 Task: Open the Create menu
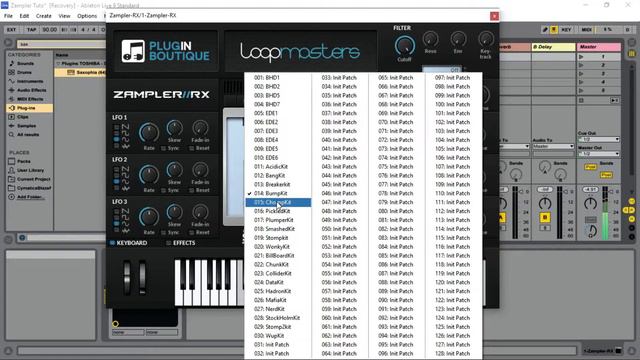pos(44,16)
